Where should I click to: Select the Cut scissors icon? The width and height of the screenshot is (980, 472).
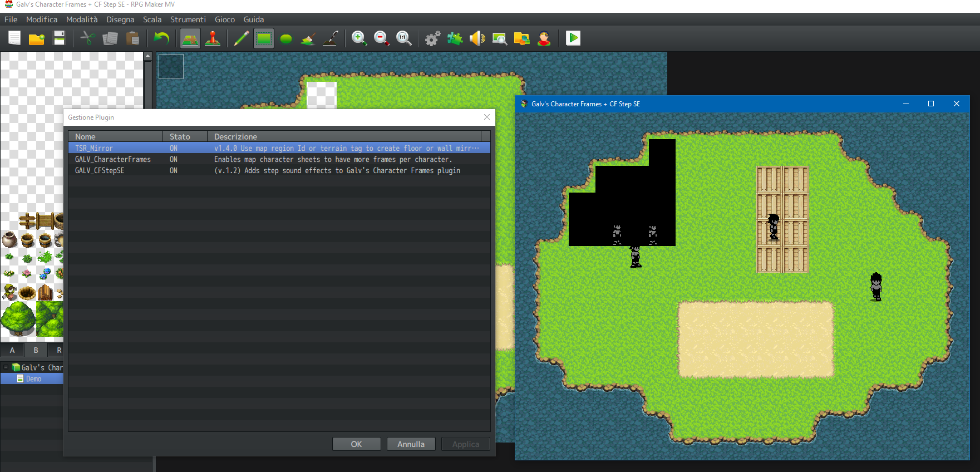(88, 38)
